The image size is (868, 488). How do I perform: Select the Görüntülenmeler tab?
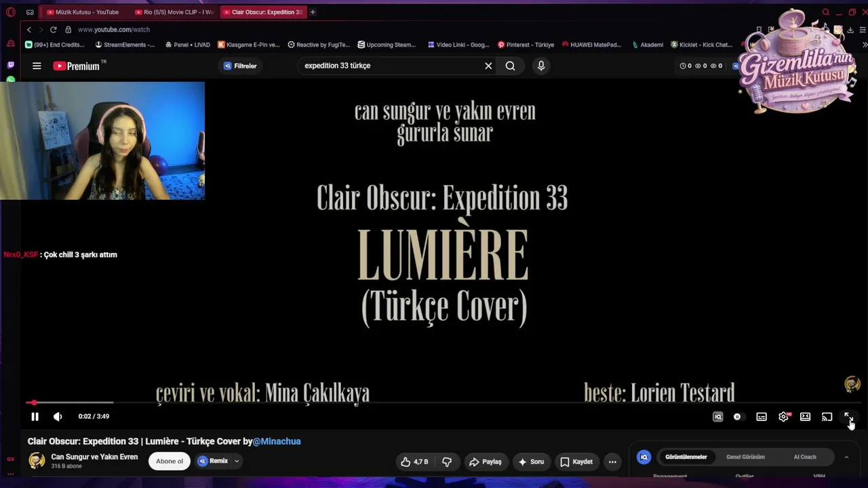(x=686, y=457)
